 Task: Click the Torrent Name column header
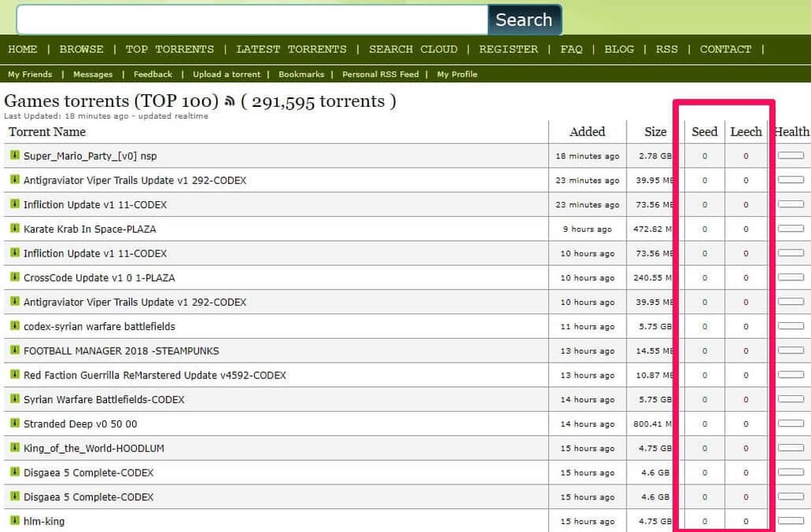point(47,132)
